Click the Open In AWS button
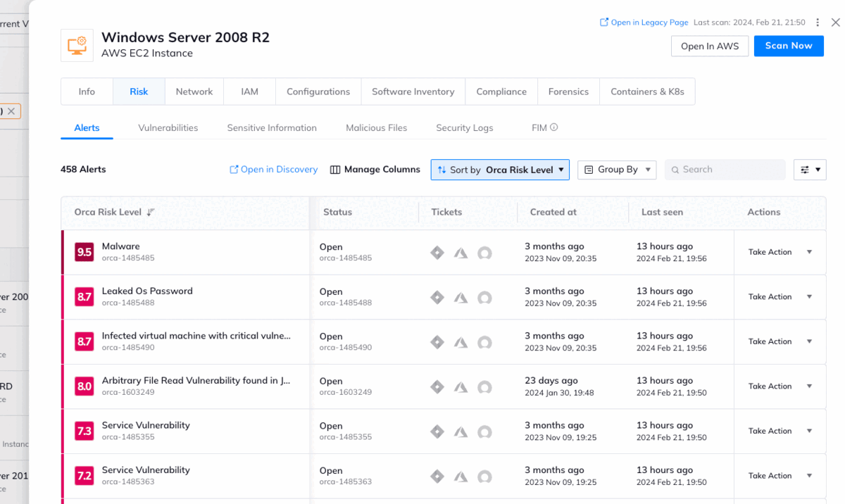Screen dimensions: 845x504 click(x=710, y=46)
